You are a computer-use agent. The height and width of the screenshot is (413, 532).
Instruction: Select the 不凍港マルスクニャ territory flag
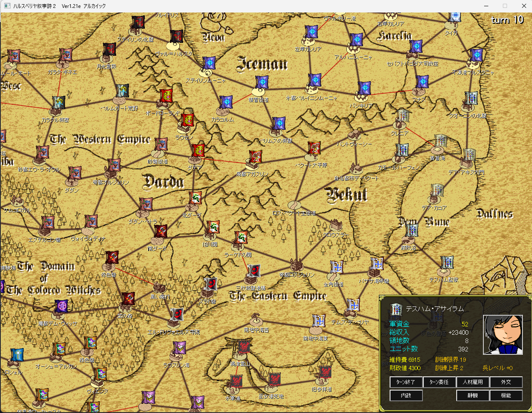[x=476, y=55]
